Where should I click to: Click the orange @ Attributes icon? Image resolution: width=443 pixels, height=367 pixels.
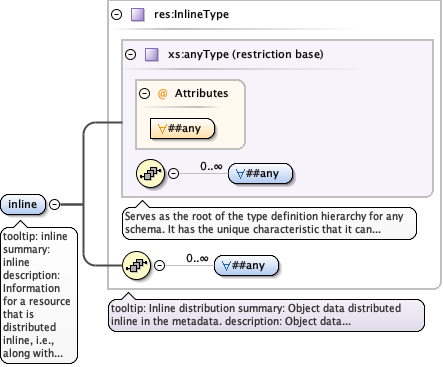162,94
